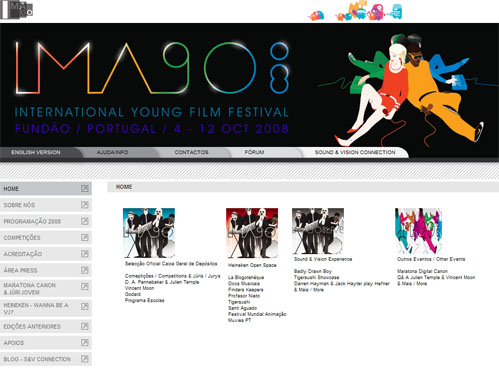Click the colorful dancers thumbnail for Outros Eventos
Screen dimensions: 499x374
(418, 231)
